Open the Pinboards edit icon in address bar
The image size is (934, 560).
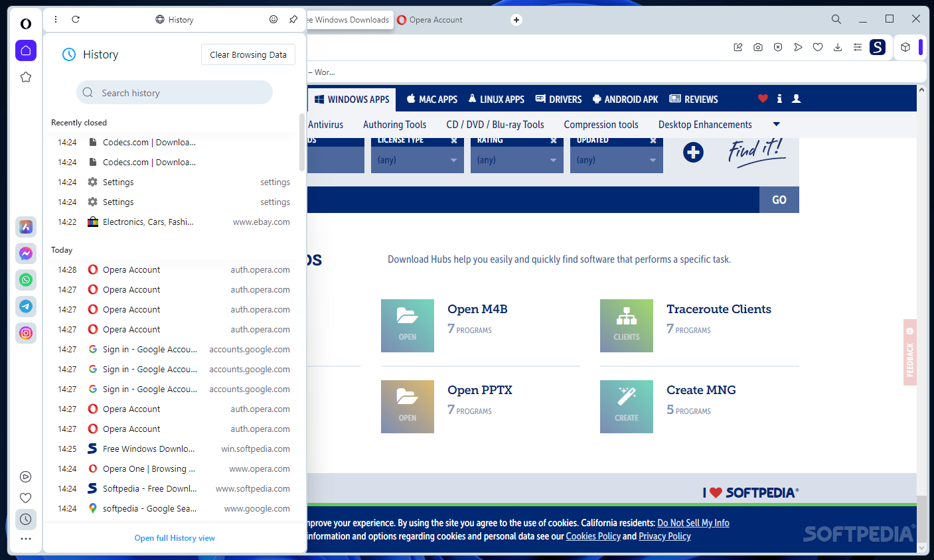(738, 47)
